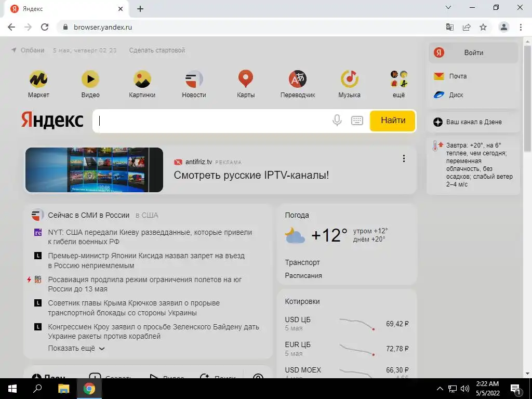Image resolution: width=532 pixels, height=399 pixels.
Task: Click the +12° current temperature
Action: (329, 235)
